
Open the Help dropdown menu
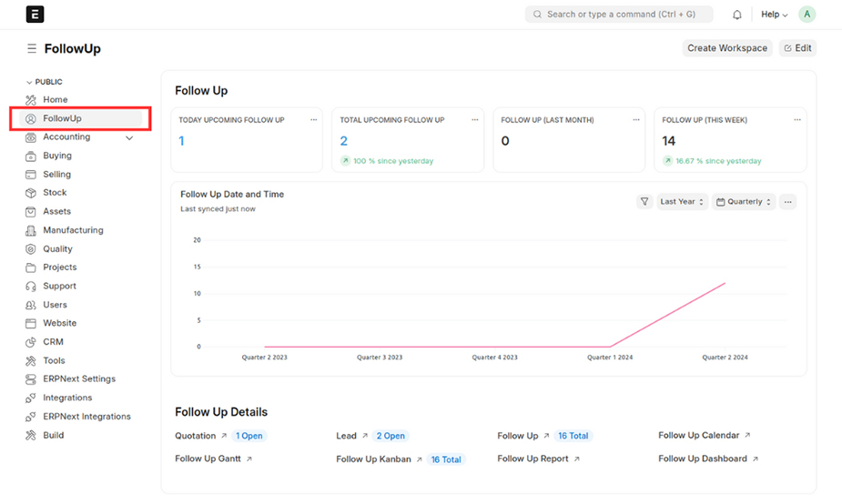click(x=774, y=15)
